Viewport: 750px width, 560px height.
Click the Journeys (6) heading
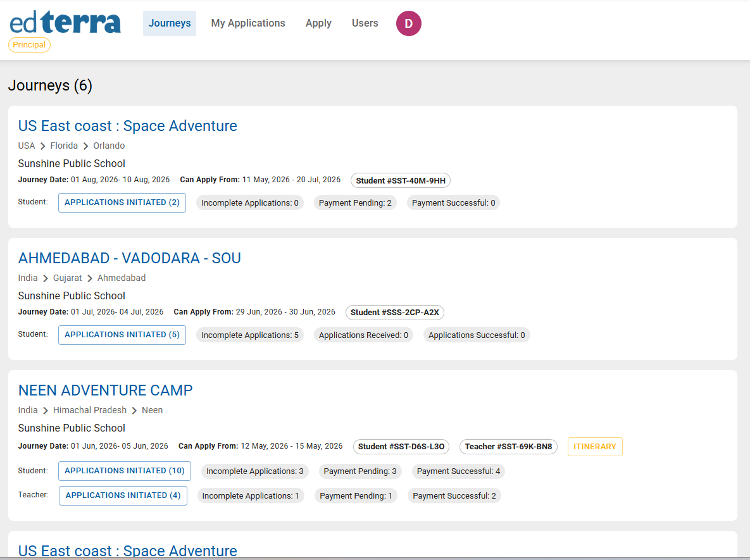(50, 85)
